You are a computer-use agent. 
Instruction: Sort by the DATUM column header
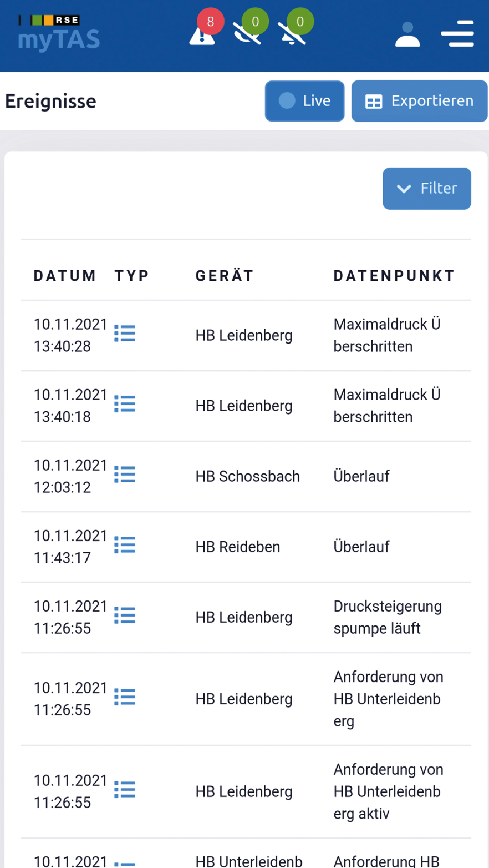tap(65, 276)
